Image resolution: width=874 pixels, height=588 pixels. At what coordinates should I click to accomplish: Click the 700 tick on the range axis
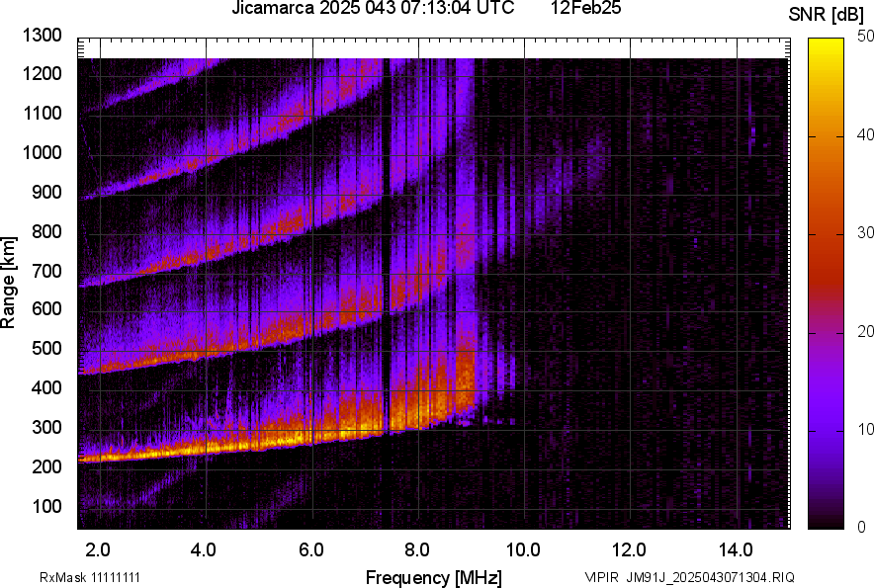click(x=45, y=271)
